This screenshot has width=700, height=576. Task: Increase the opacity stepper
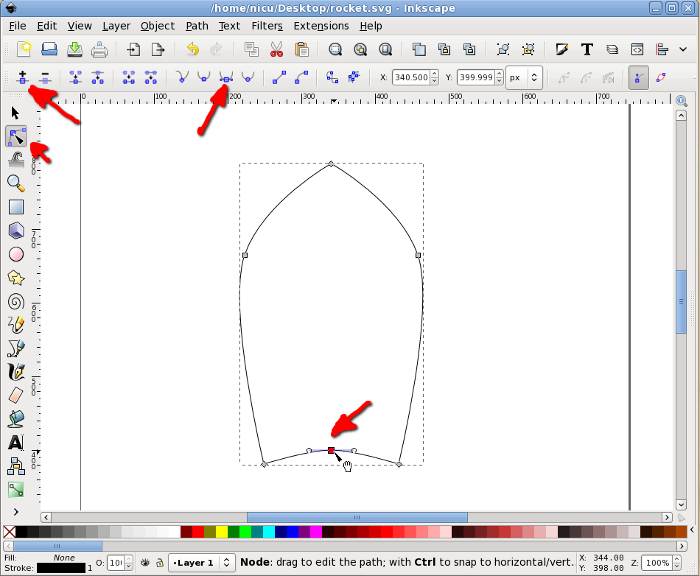tap(129, 559)
